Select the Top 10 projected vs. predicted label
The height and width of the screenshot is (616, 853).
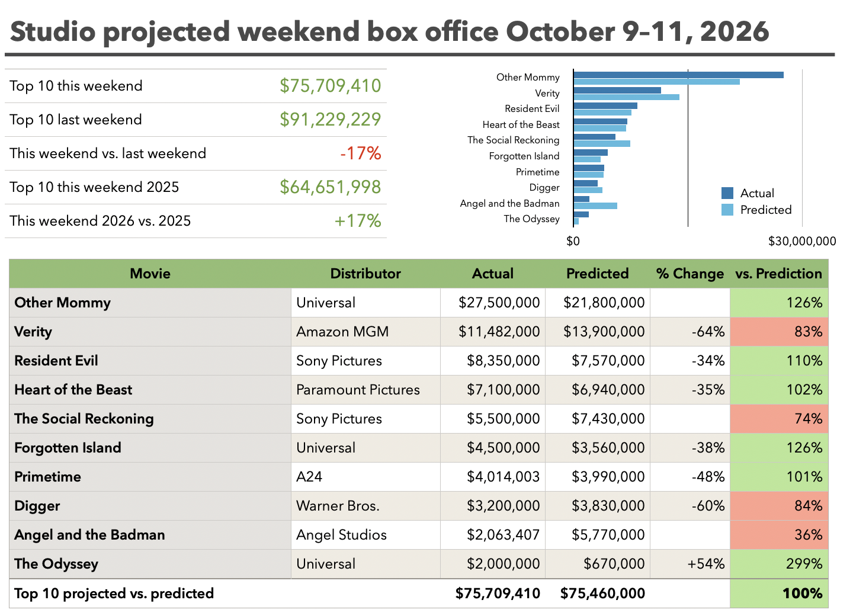114,593
